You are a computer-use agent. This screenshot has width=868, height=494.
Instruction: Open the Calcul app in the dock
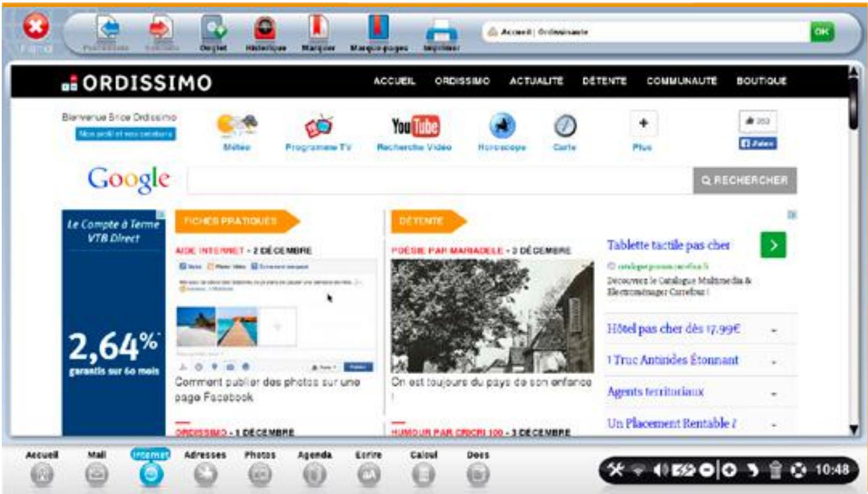(424, 468)
